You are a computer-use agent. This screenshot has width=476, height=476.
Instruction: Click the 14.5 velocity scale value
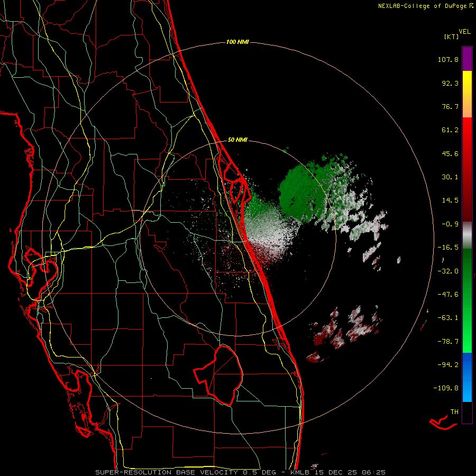click(450, 200)
